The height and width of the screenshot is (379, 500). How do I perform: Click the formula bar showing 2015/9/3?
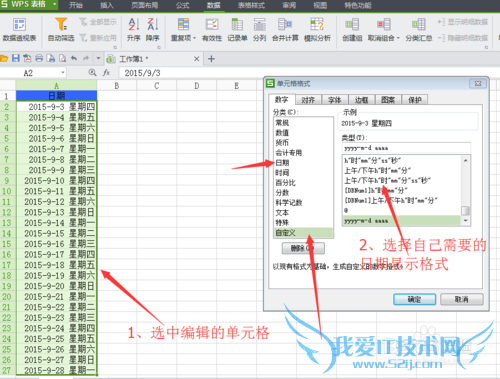point(309,73)
